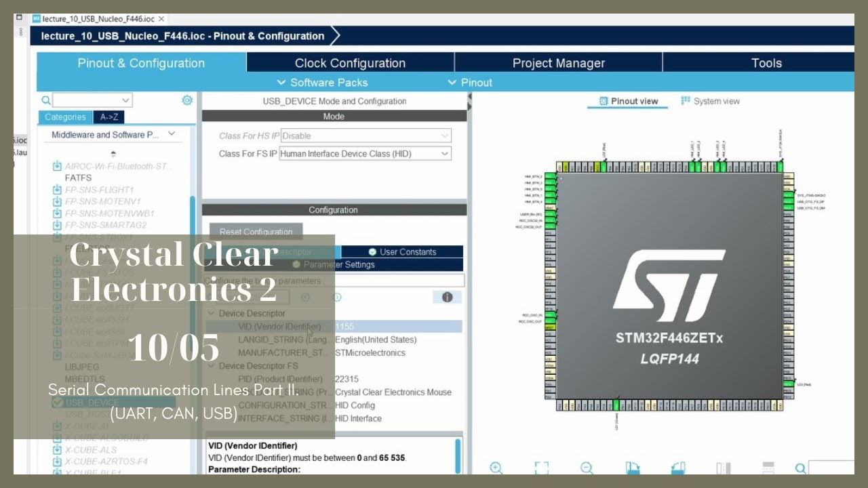
Task: Click product string Crystal Clear Electronics Mouse
Action: (393, 392)
